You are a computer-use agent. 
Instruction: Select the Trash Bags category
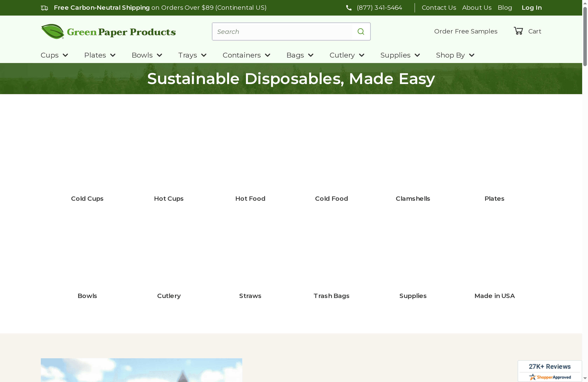pyautogui.click(x=331, y=295)
